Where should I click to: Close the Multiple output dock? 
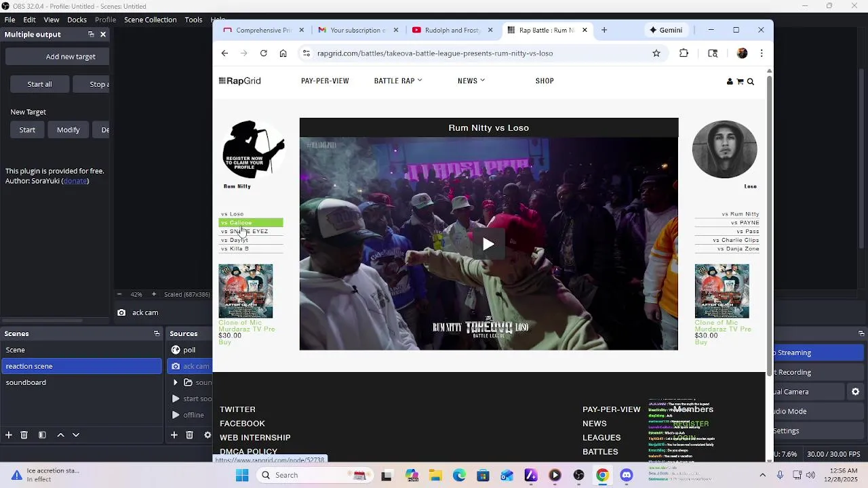(103, 35)
